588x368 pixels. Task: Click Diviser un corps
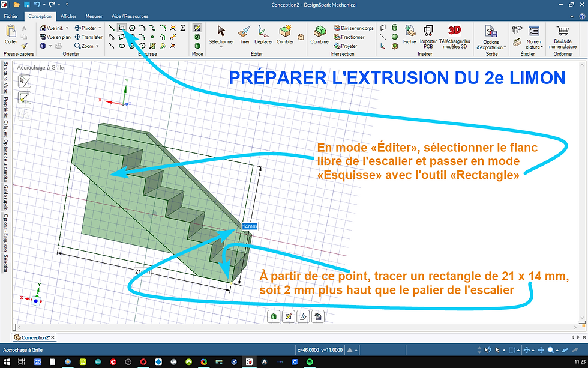(x=353, y=28)
